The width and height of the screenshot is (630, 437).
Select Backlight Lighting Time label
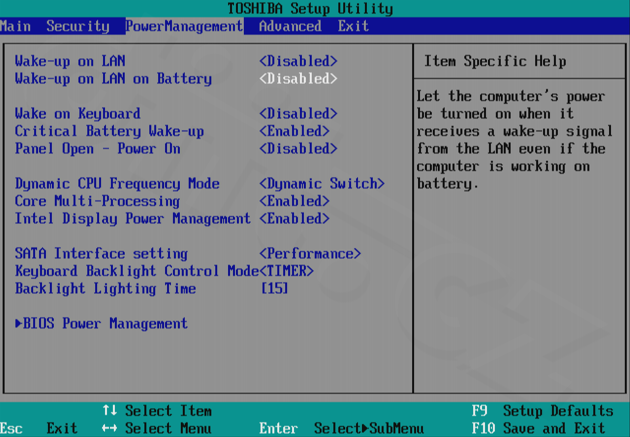[105, 288]
